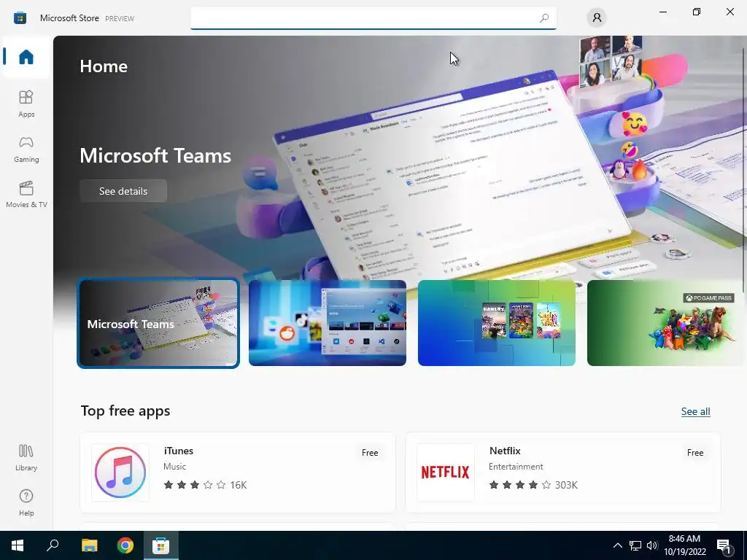Select the PC Game Pass thumbnail

(x=666, y=323)
